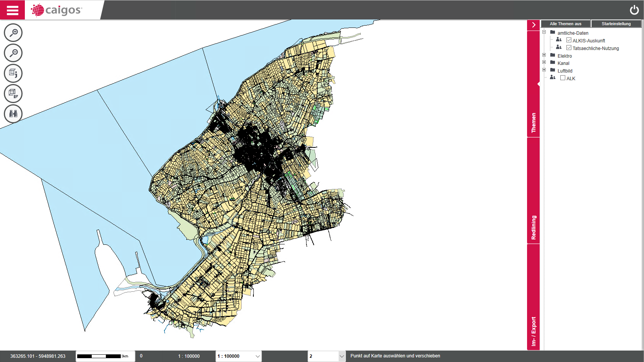Click the Starteinstellung button
Viewport: 644px width, 362px height.
(x=616, y=24)
